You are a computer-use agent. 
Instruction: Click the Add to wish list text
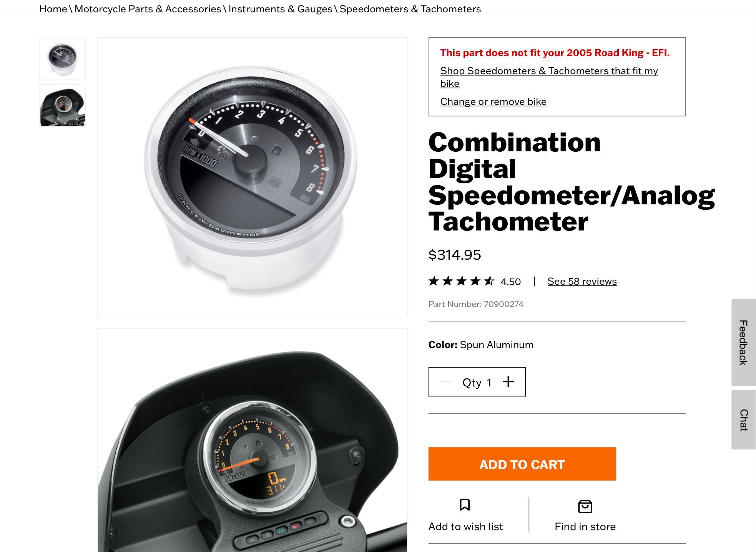point(465,526)
